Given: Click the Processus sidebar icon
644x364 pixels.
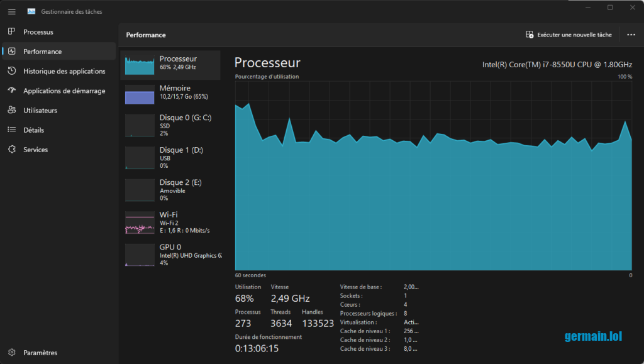Looking at the screenshot, I should (x=11, y=31).
